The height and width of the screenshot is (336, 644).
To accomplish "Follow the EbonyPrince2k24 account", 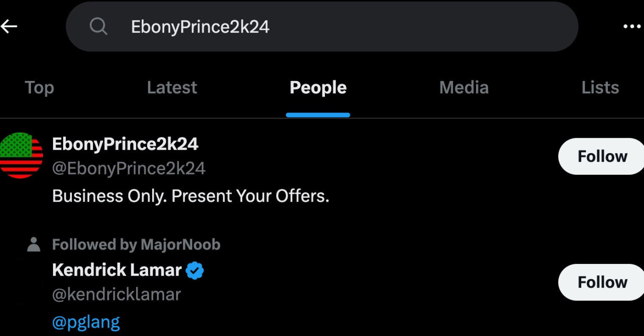I will pyautogui.click(x=602, y=156).
